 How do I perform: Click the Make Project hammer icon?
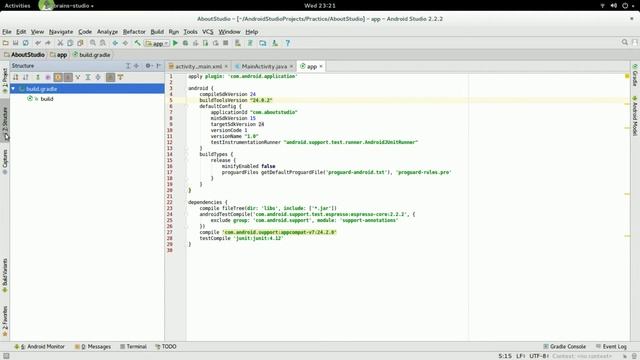point(138,43)
